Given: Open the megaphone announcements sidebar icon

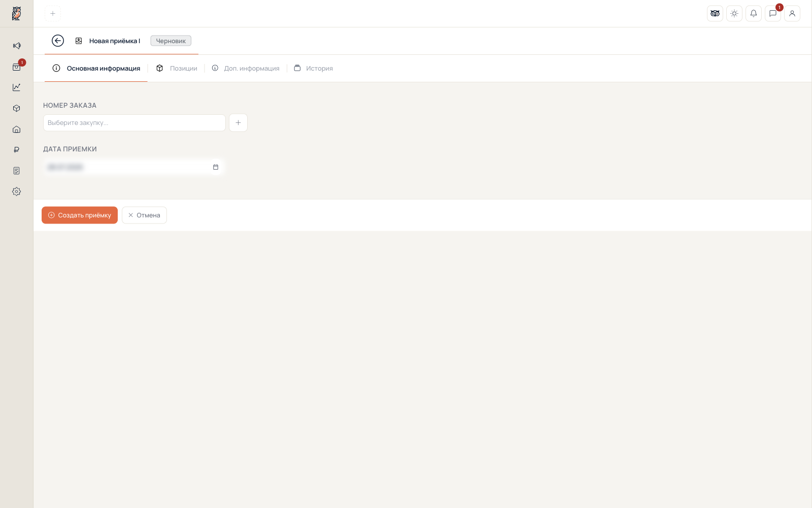Looking at the screenshot, I should pos(17,46).
